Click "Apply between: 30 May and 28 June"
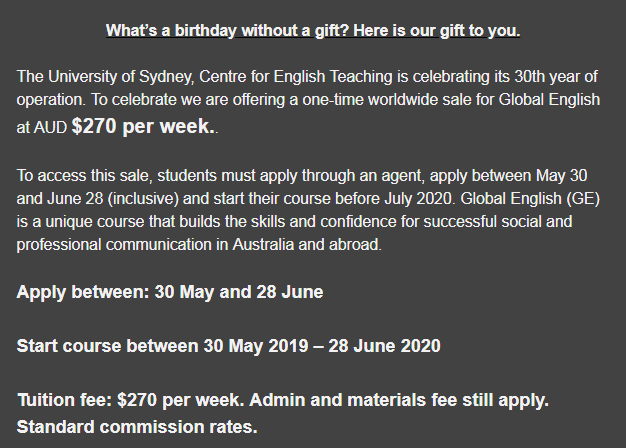The image size is (626, 448). (169, 293)
